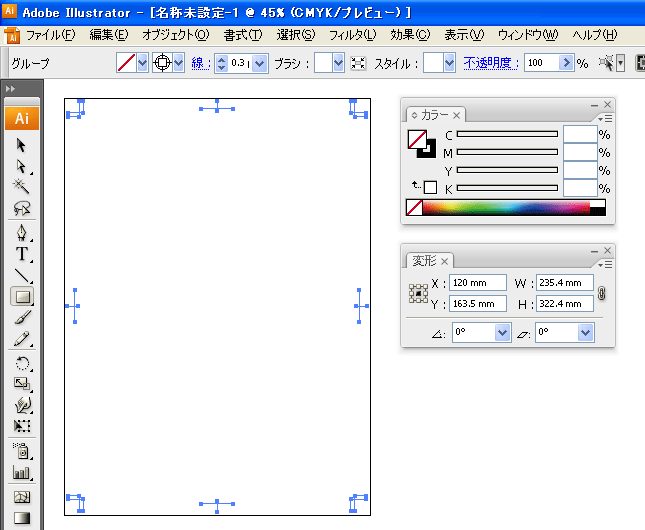The width and height of the screenshot is (645, 530).
Task: Open the rotate angle dropdown in Transform panel
Action: tap(502, 332)
